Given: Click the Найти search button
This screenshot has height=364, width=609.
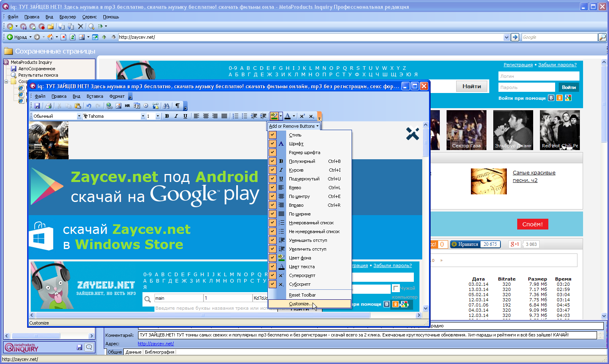Looking at the screenshot, I should [x=472, y=86].
